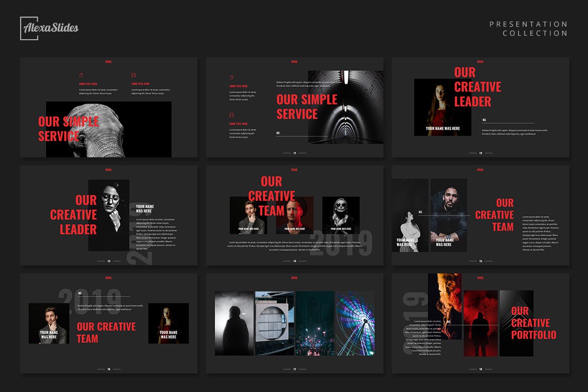Viewport: 588px width, 392px height.
Task: Click the page number 14 indicator
Action: pos(295,261)
